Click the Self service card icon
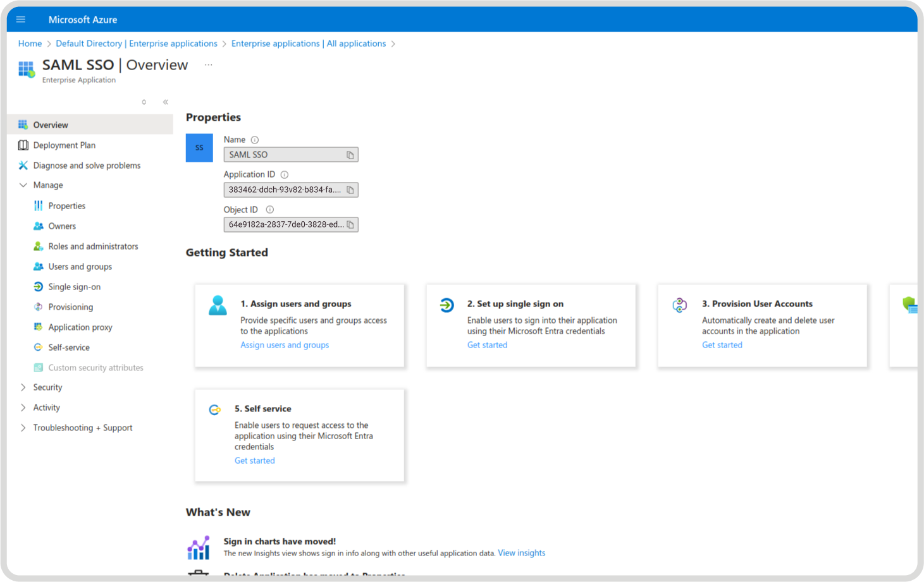The image size is (924, 582). pyautogui.click(x=215, y=410)
